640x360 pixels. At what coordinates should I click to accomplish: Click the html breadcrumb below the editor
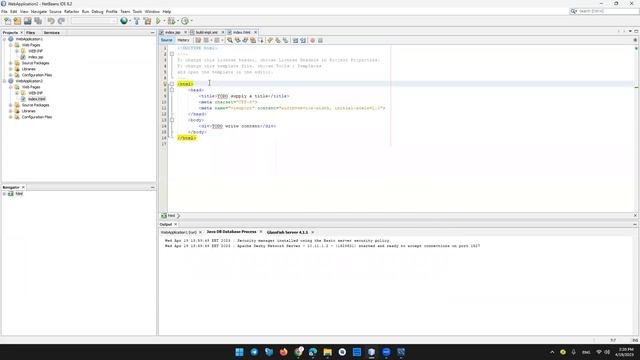point(171,216)
